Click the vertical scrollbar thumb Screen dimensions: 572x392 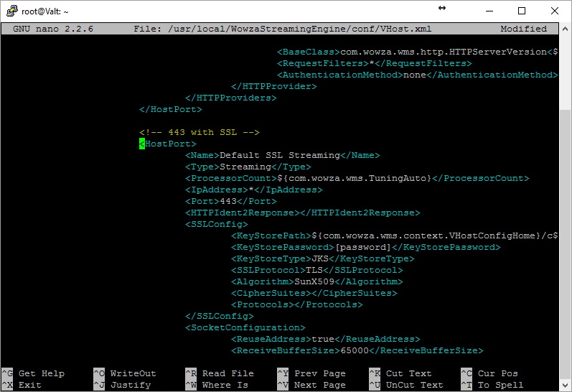pos(565,245)
